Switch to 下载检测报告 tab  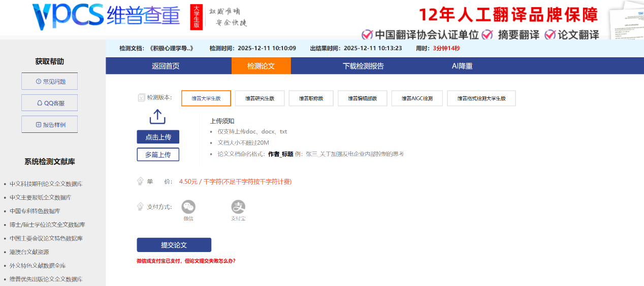click(x=363, y=66)
